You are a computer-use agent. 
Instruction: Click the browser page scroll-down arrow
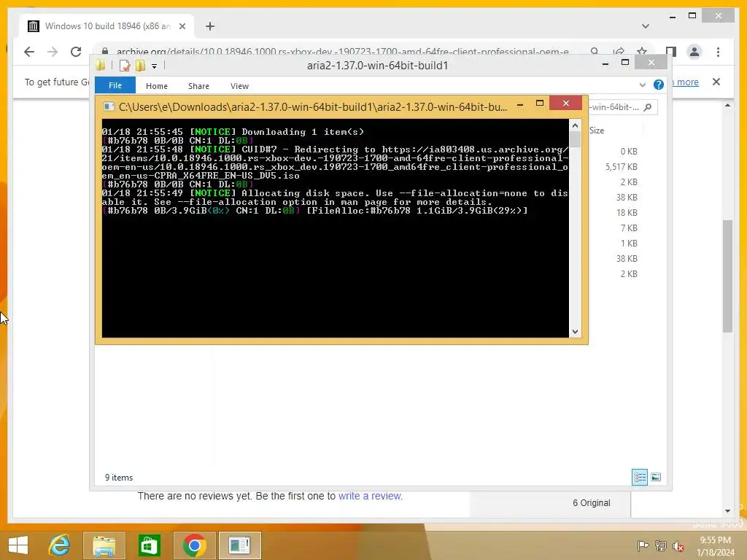point(727,511)
